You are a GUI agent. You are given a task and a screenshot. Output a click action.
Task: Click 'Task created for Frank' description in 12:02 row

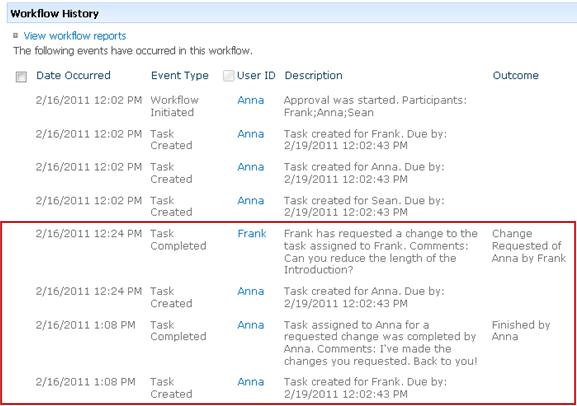365,140
